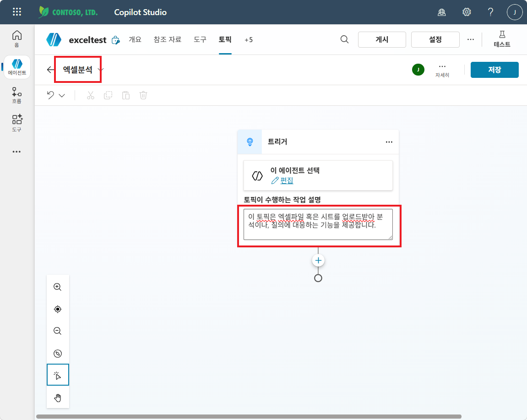Expand the undo history chevron

coord(62,96)
